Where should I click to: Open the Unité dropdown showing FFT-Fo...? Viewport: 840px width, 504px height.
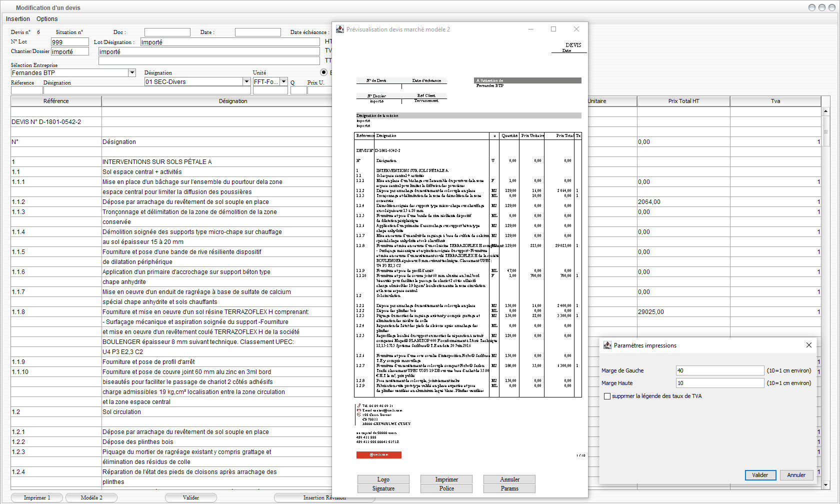click(283, 81)
